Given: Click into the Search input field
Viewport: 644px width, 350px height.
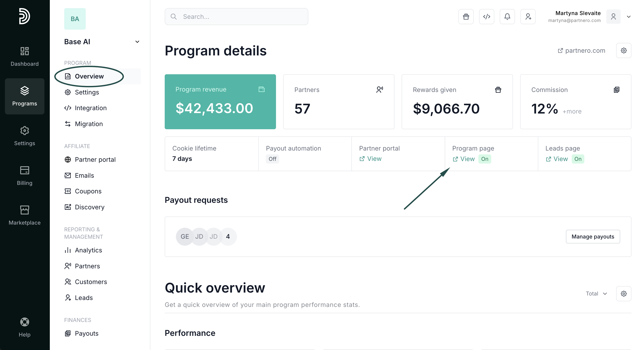Looking at the screenshot, I should (236, 17).
